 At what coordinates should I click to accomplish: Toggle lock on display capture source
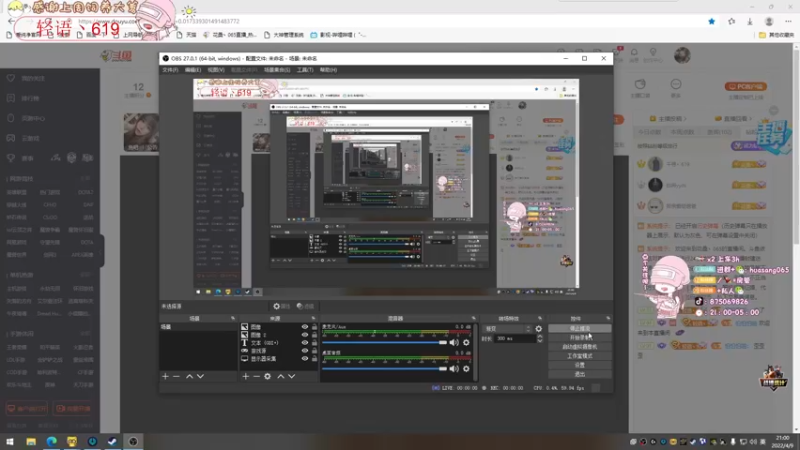click(314, 359)
